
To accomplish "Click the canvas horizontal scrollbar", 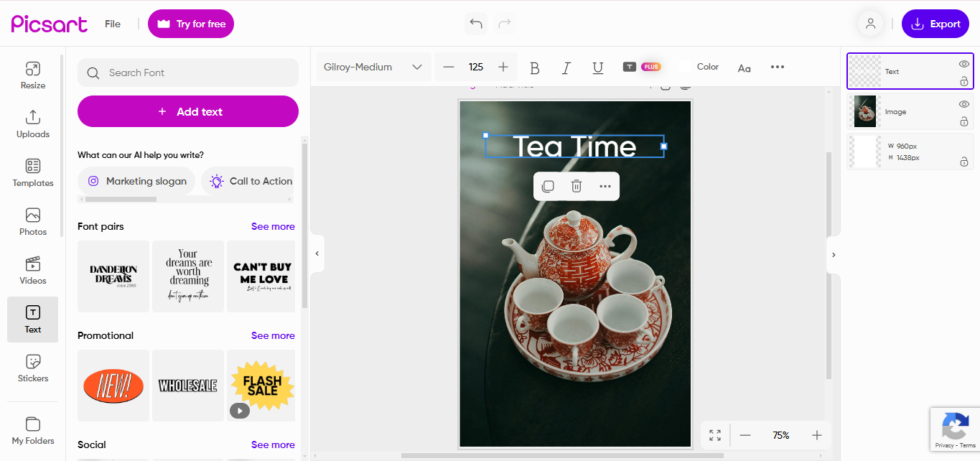I will click(562, 455).
